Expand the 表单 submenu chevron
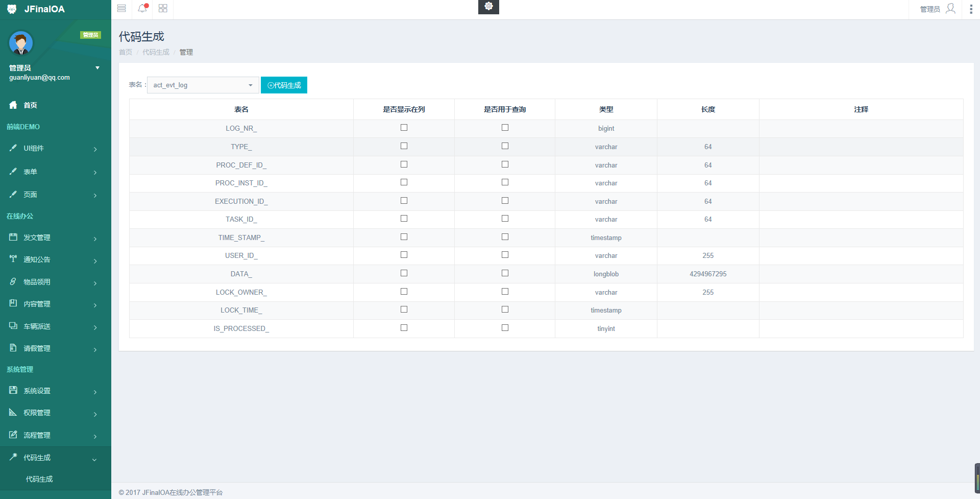 pyautogui.click(x=95, y=173)
